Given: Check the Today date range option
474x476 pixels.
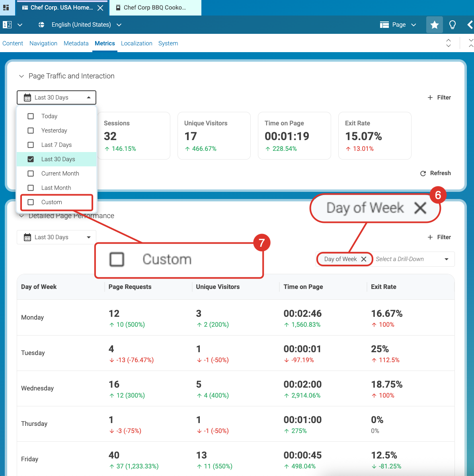Looking at the screenshot, I should [31, 116].
